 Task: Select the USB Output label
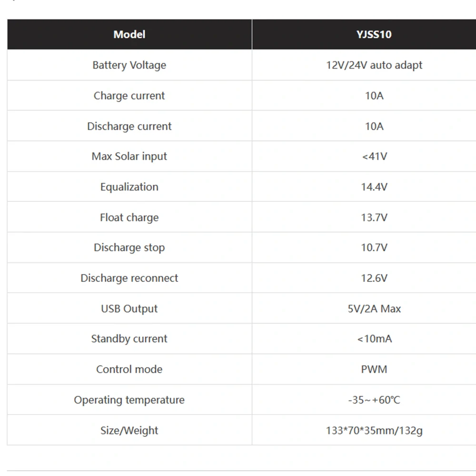[x=129, y=308]
